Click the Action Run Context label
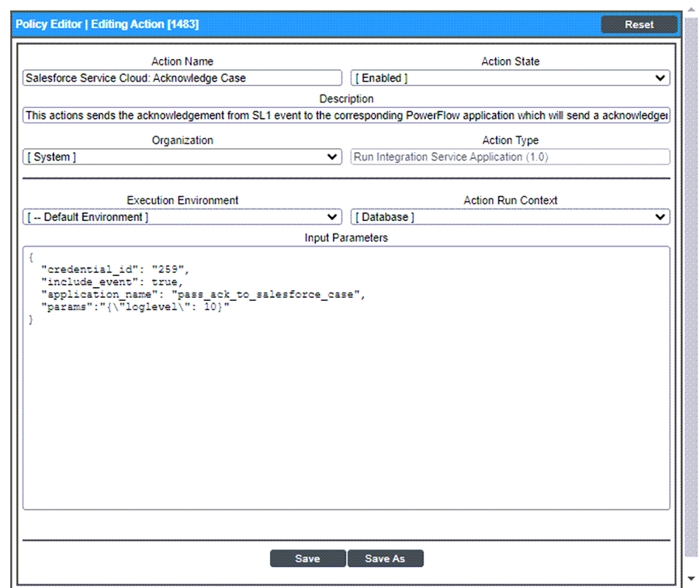Image resolution: width=700 pixels, height=588 pixels. click(x=510, y=200)
